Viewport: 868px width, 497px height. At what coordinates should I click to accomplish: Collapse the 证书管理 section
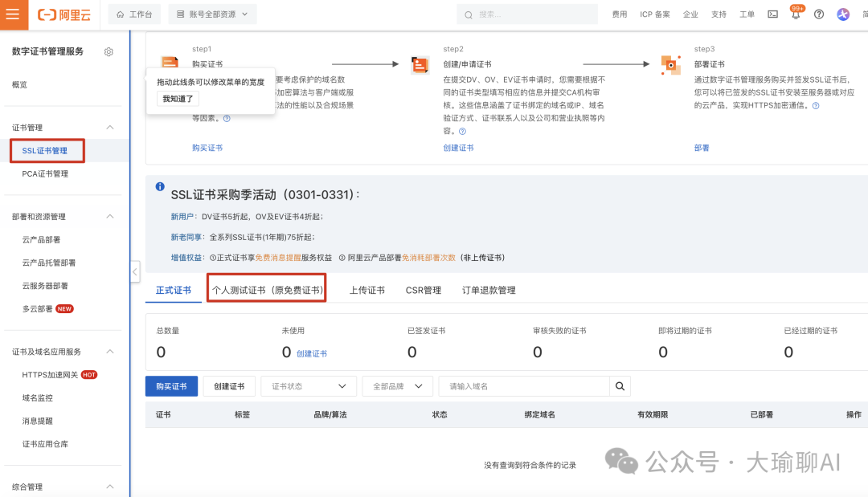click(110, 128)
